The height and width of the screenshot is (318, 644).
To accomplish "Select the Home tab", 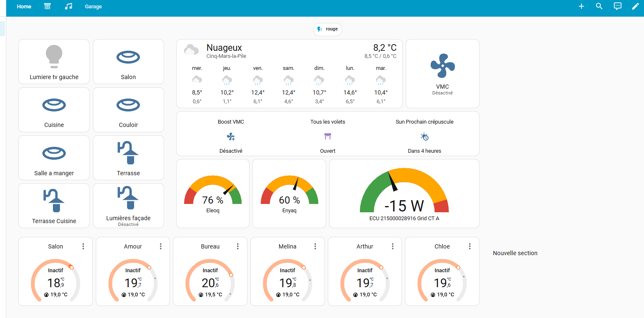I will coord(24,7).
